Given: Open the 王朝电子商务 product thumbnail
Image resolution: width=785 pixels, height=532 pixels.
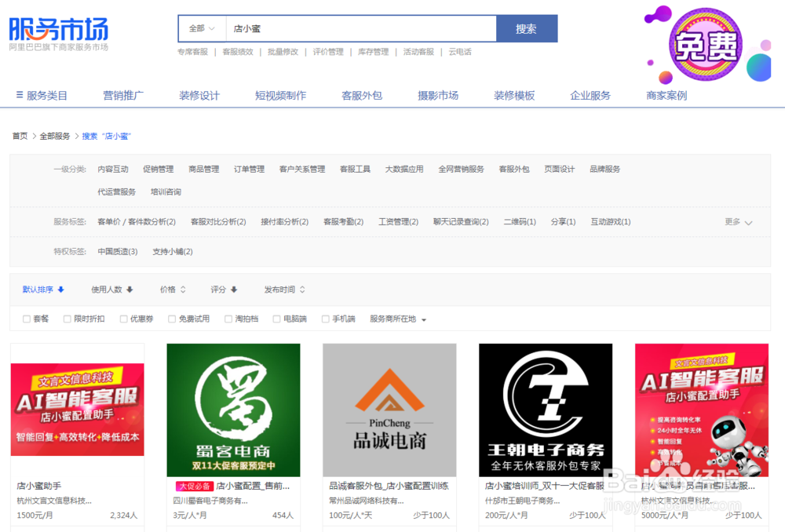Looking at the screenshot, I should tap(546, 410).
